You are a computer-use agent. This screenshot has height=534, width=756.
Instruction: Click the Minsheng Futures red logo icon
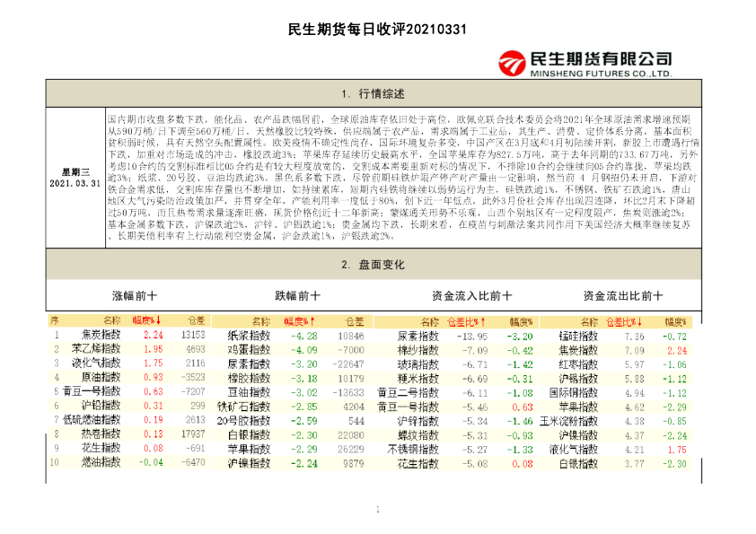[512, 59]
